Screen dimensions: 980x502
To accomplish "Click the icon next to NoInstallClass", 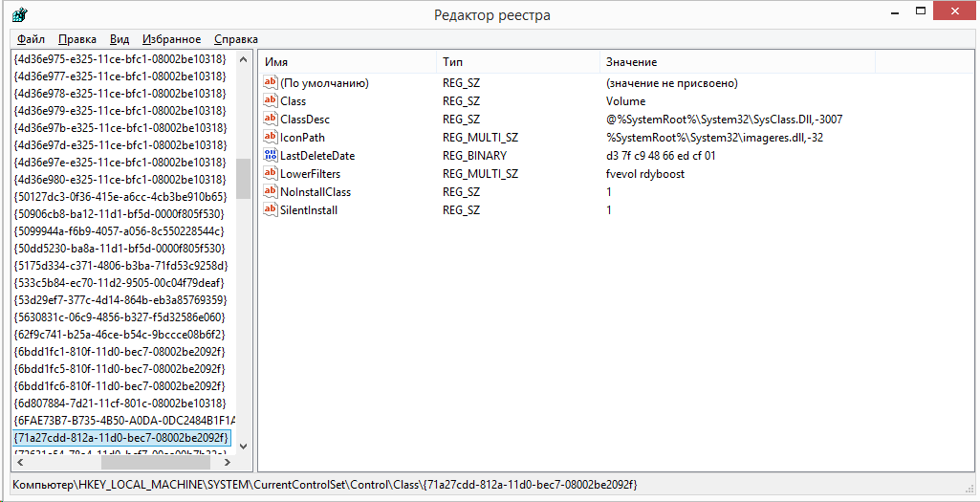I will click(270, 192).
